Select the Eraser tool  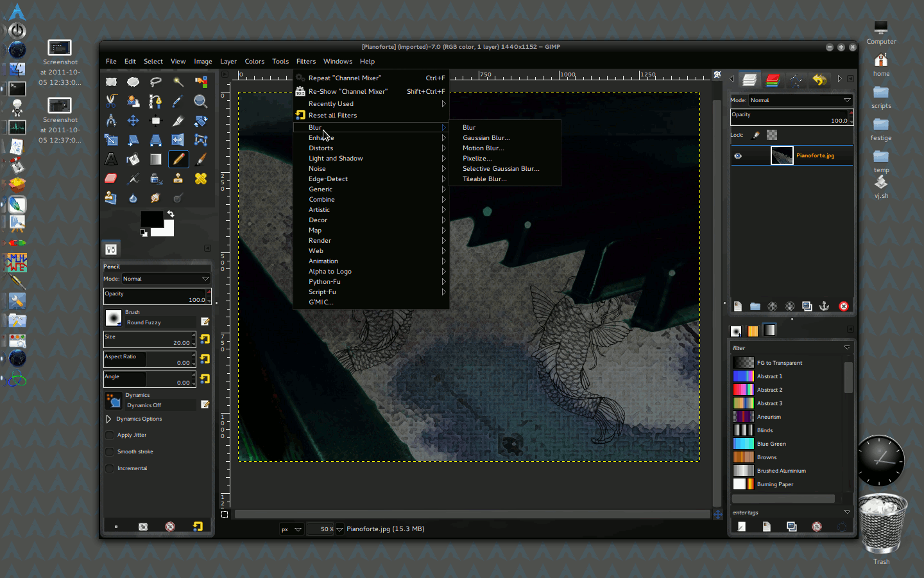point(111,178)
